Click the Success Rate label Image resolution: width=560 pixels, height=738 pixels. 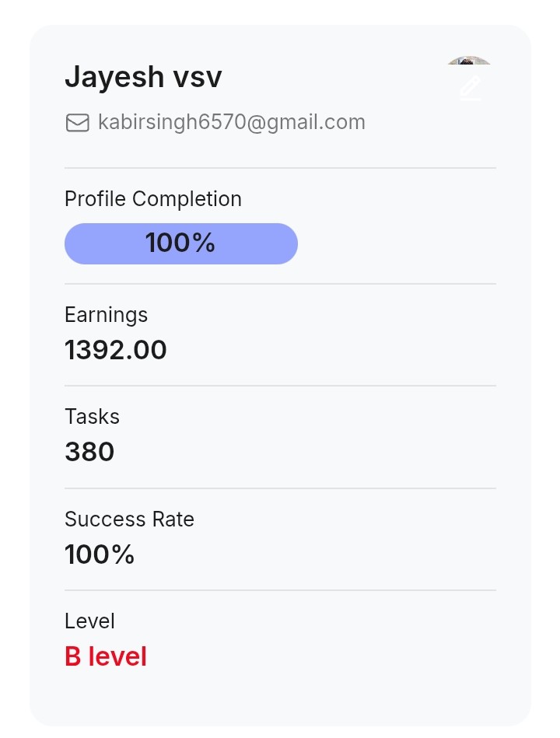[x=129, y=519]
